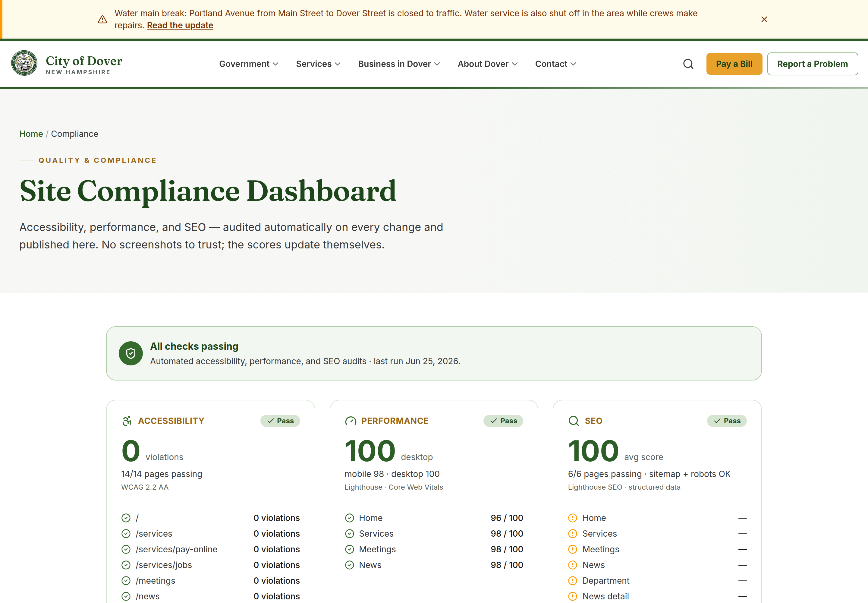The image size is (868, 603).
Task: Click the Performance News row label
Action: coord(370,565)
